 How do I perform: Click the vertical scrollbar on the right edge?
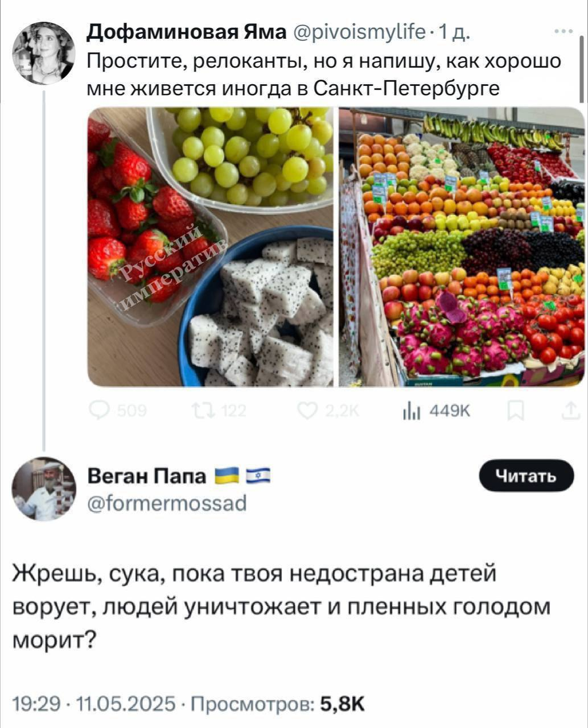(581, 68)
